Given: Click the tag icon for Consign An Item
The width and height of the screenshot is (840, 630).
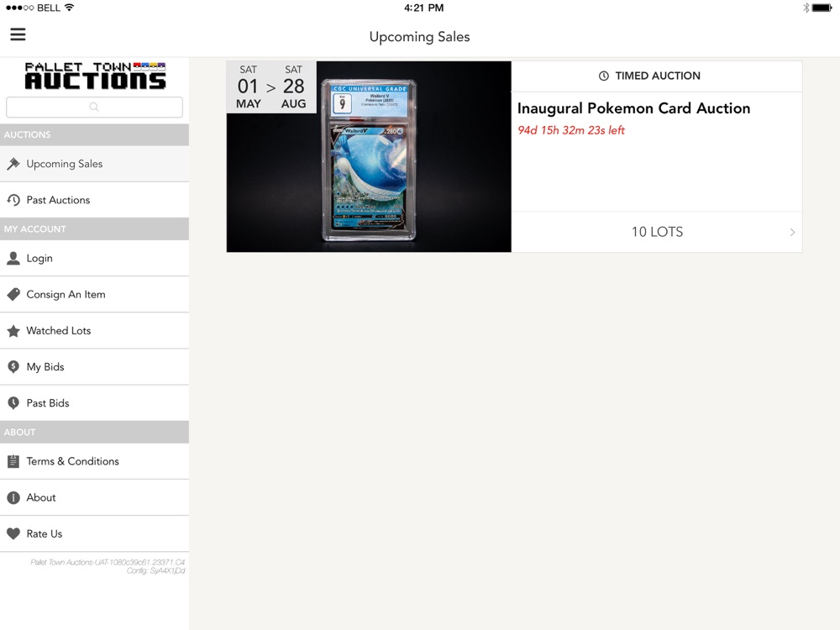Looking at the screenshot, I should (x=13, y=294).
